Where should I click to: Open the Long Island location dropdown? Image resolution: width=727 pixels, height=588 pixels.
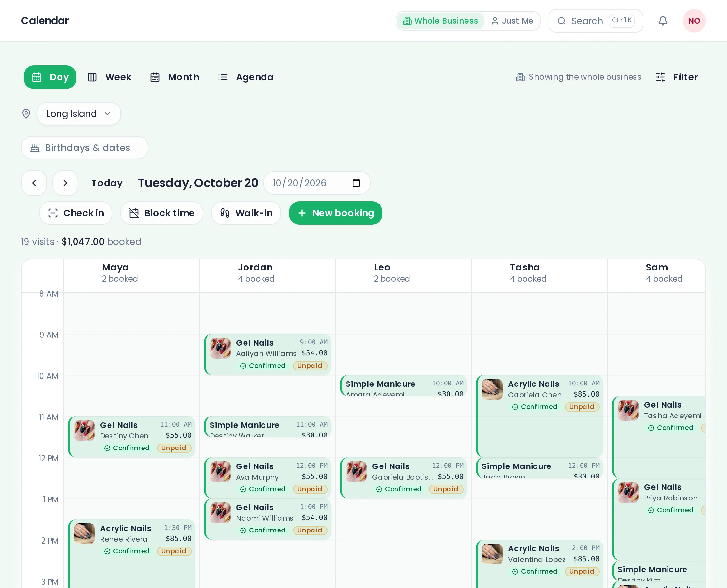pyautogui.click(x=79, y=114)
